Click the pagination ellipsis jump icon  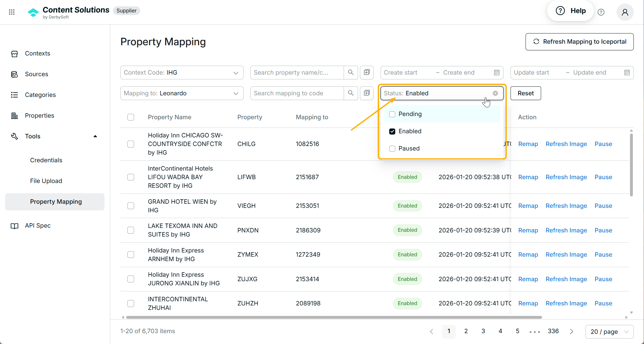534,332
